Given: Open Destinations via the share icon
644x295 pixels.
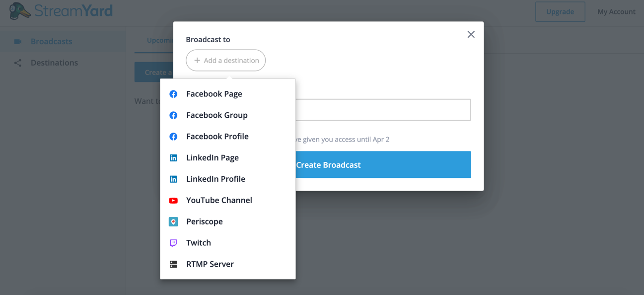Looking at the screenshot, I should pos(18,63).
